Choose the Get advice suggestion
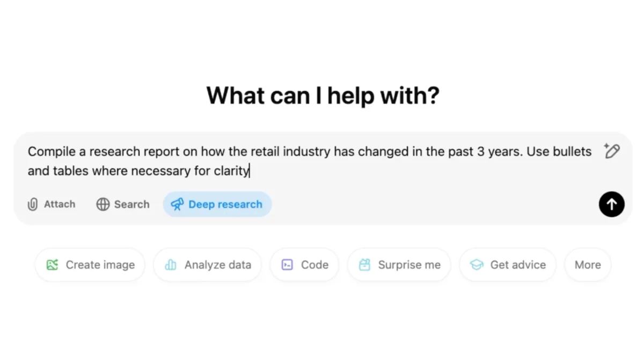Image resolution: width=644 pixels, height=362 pixels. click(508, 264)
